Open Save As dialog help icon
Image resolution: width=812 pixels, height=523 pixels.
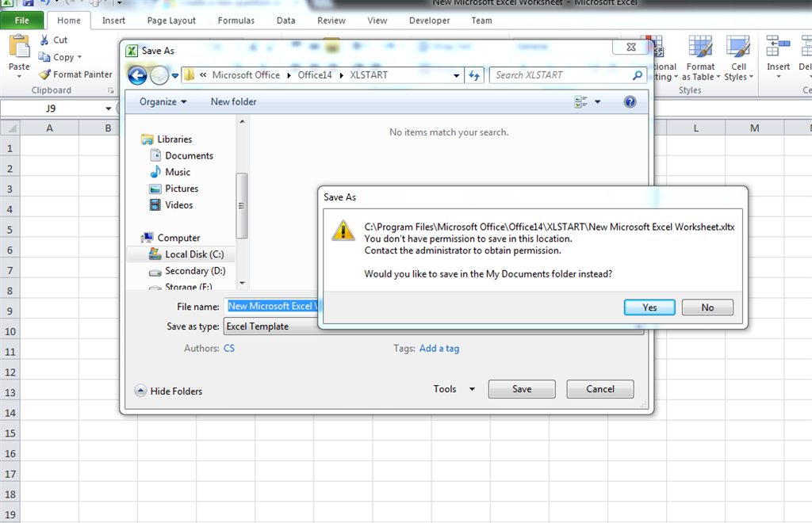(x=630, y=102)
